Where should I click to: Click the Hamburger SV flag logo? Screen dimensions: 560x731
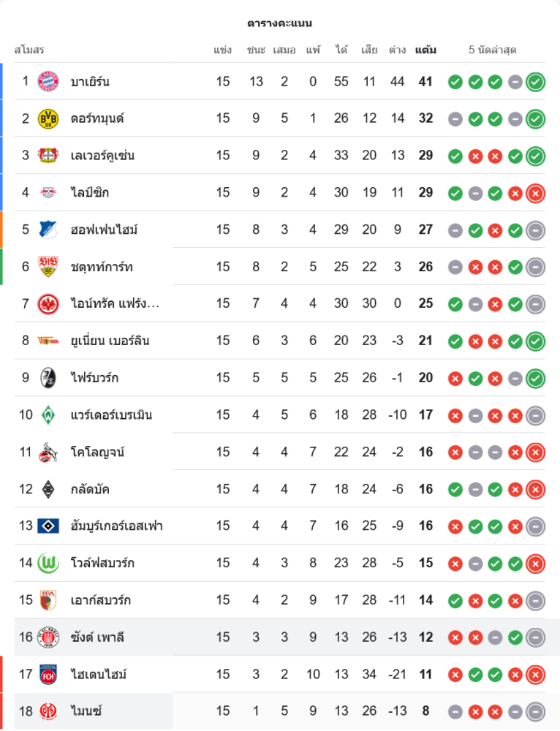click(x=48, y=526)
